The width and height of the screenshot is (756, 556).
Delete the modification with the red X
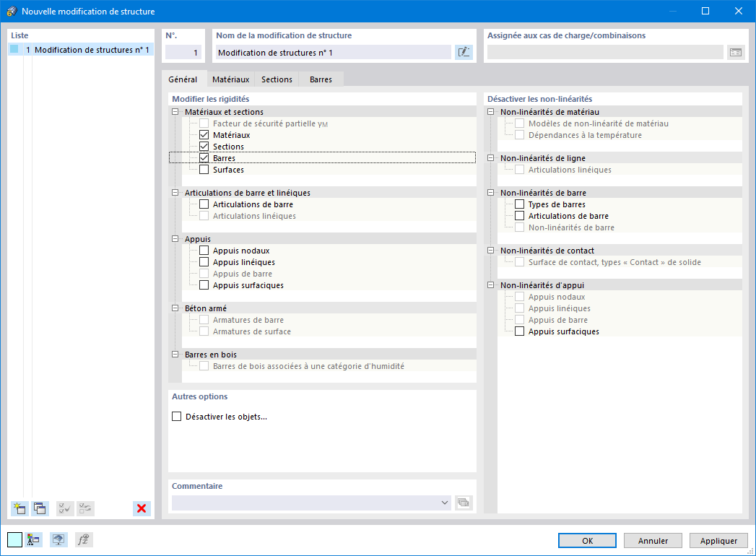pyautogui.click(x=142, y=508)
